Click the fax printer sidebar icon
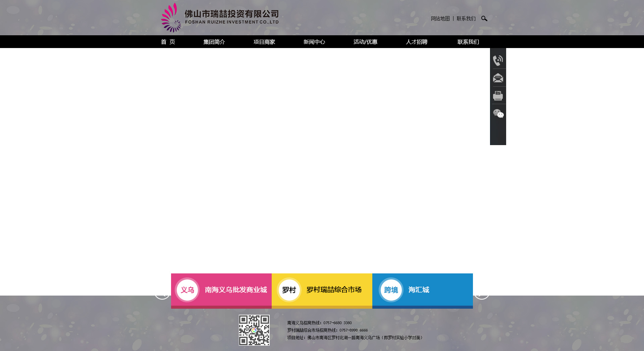 [x=498, y=96]
